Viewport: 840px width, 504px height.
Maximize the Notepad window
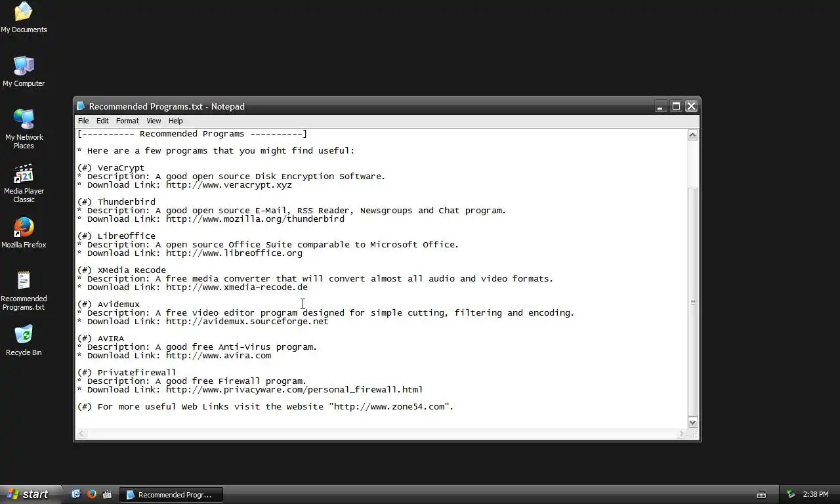pos(676,106)
